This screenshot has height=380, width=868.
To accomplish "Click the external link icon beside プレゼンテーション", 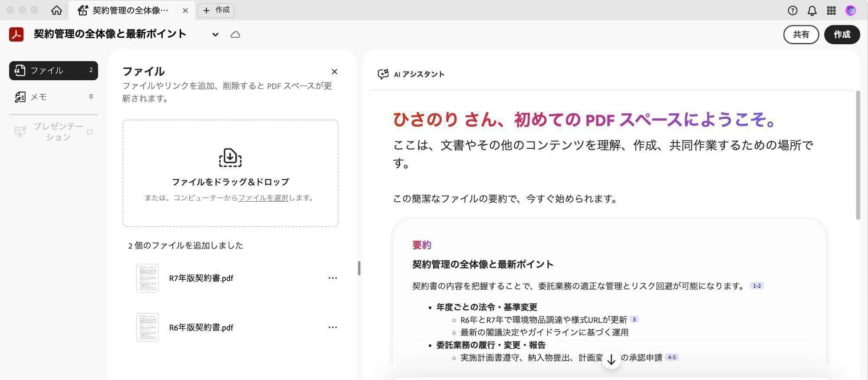I will (x=90, y=131).
